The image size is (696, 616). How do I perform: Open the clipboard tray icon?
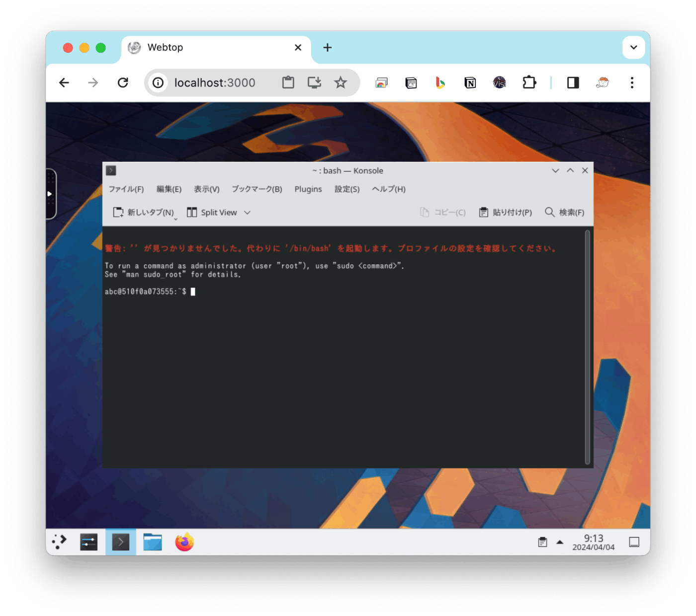click(x=543, y=542)
